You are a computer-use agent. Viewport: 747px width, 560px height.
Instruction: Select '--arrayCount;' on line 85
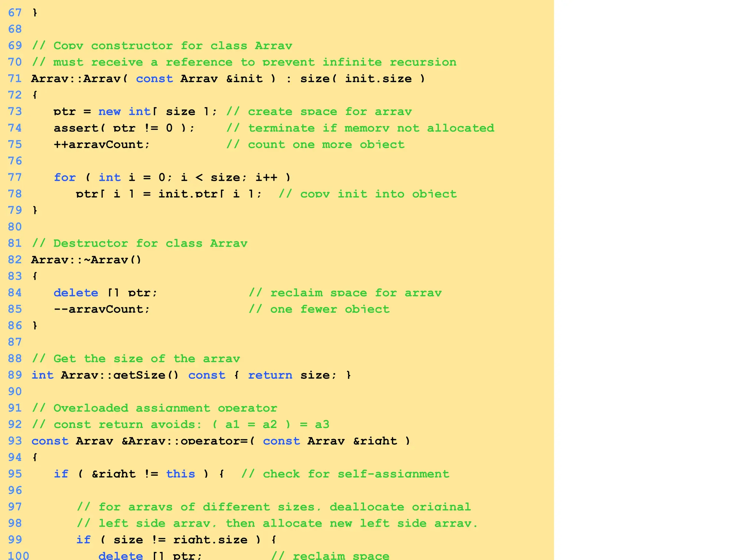coord(102,309)
